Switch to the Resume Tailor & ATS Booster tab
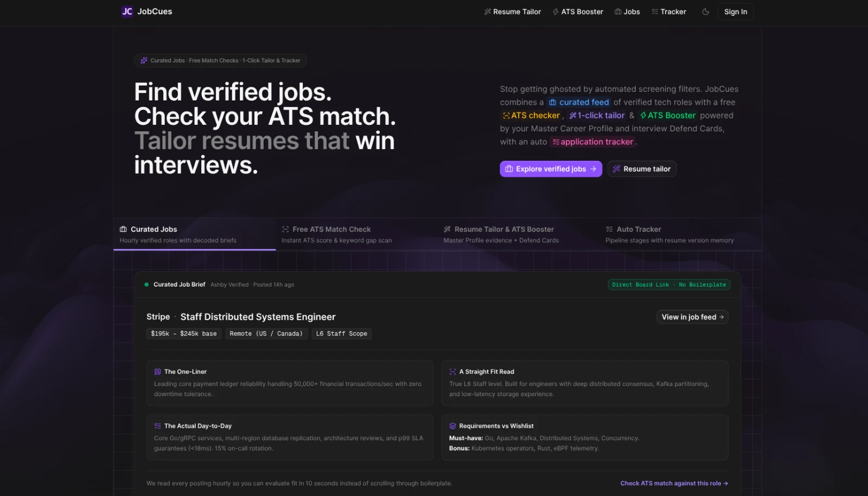868x496 pixels. (519, 234)
